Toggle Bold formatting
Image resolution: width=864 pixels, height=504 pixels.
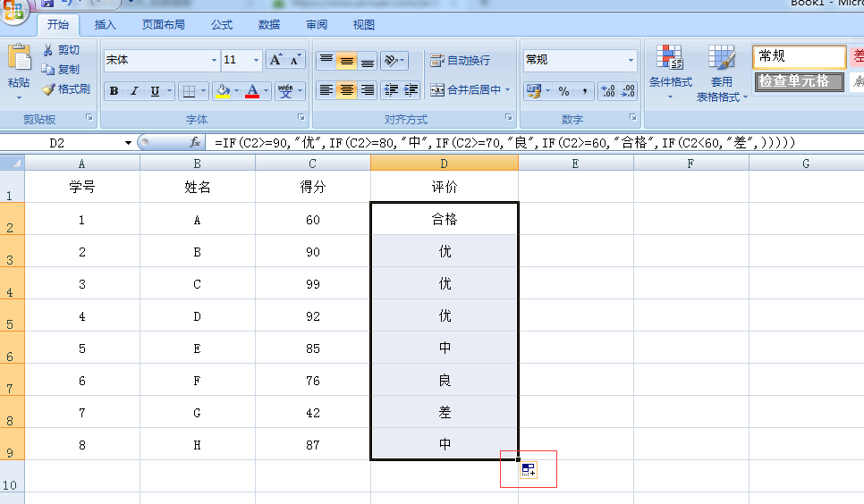(x=114, y=91)
